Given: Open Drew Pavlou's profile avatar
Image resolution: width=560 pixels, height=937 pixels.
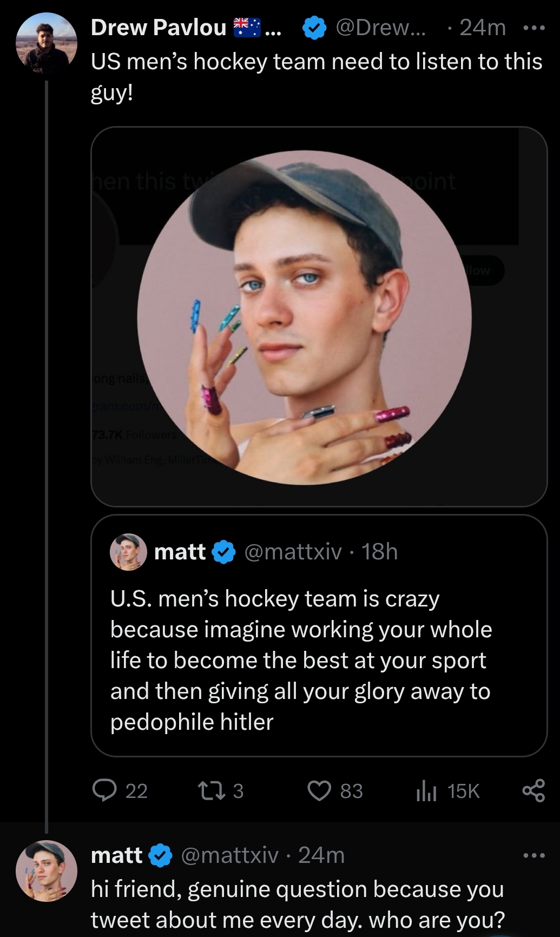Looking at the screenshot, I should coord(47,43).
